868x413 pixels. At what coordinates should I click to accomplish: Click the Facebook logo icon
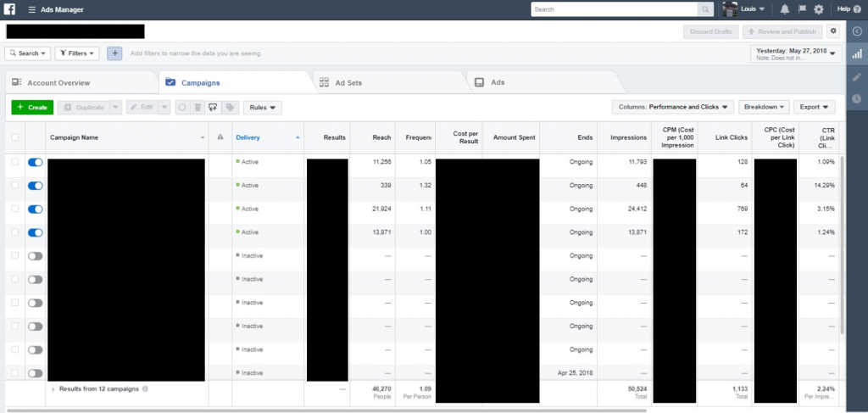point(9,9)
